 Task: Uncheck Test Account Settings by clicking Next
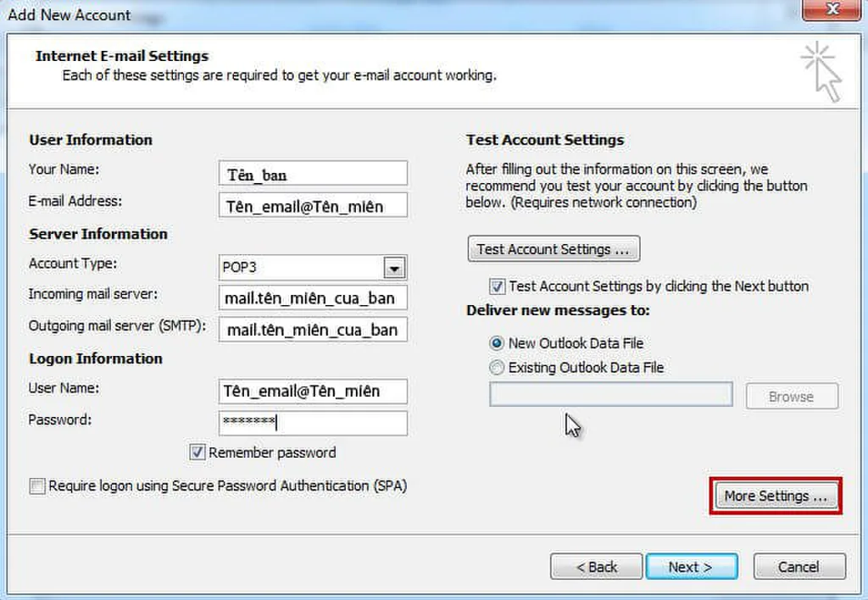coord(497,286)
